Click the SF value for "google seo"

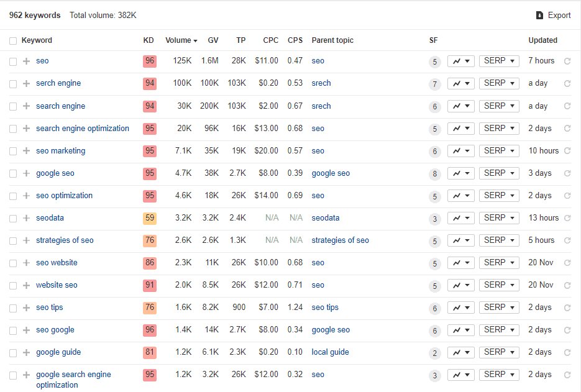tap(434, 173)
